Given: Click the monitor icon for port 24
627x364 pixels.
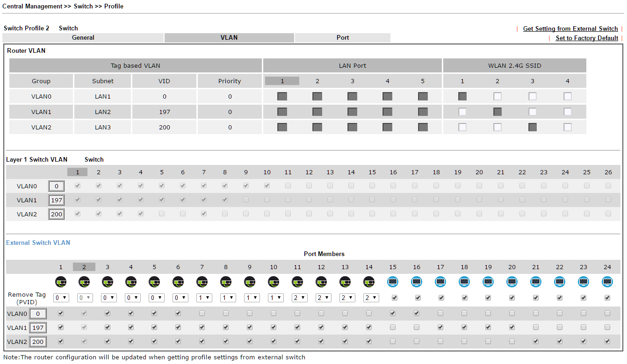Looking at the screenshot, I should [607, 282].
